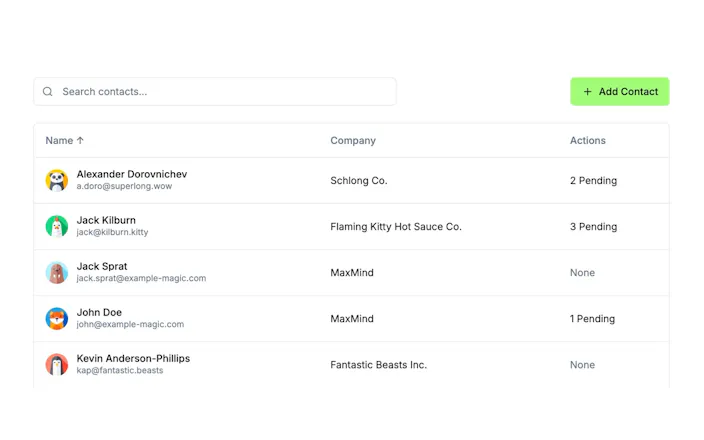View Jack Kilburn's 3 Pending actions

594,227
